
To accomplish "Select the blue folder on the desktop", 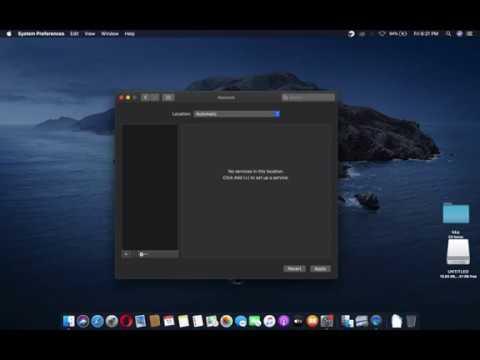I will (456, 213).
